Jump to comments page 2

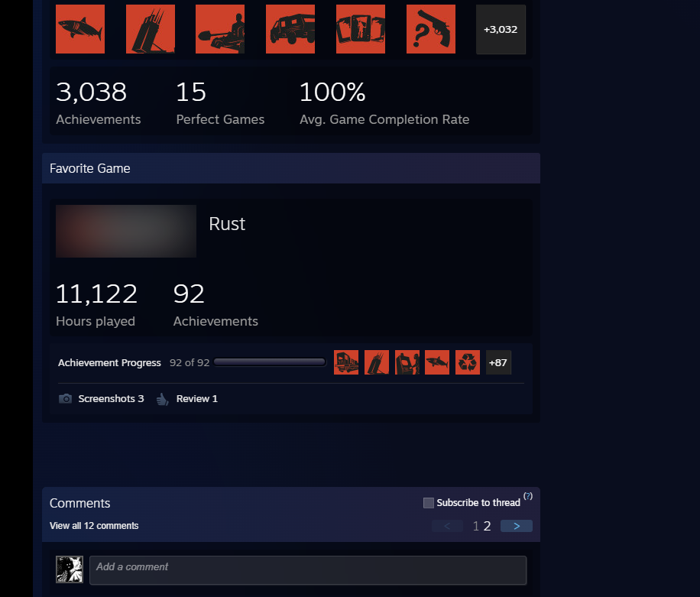coord(487,526)
